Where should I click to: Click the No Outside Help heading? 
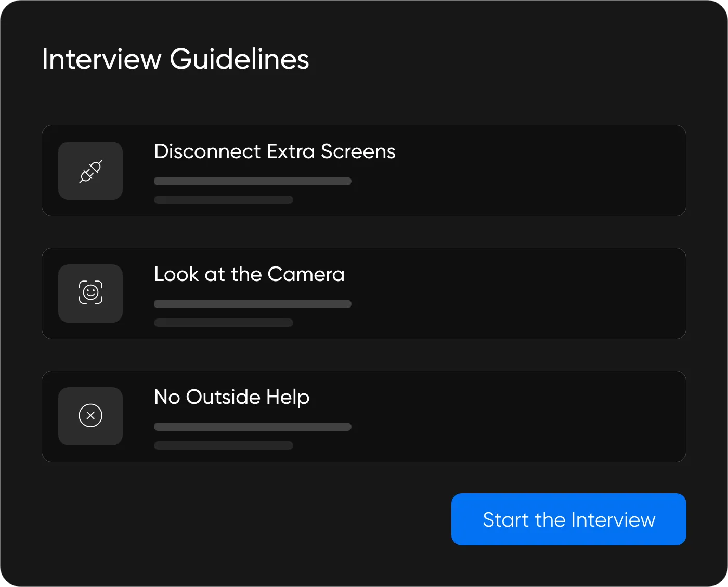(x=232, y=397)
